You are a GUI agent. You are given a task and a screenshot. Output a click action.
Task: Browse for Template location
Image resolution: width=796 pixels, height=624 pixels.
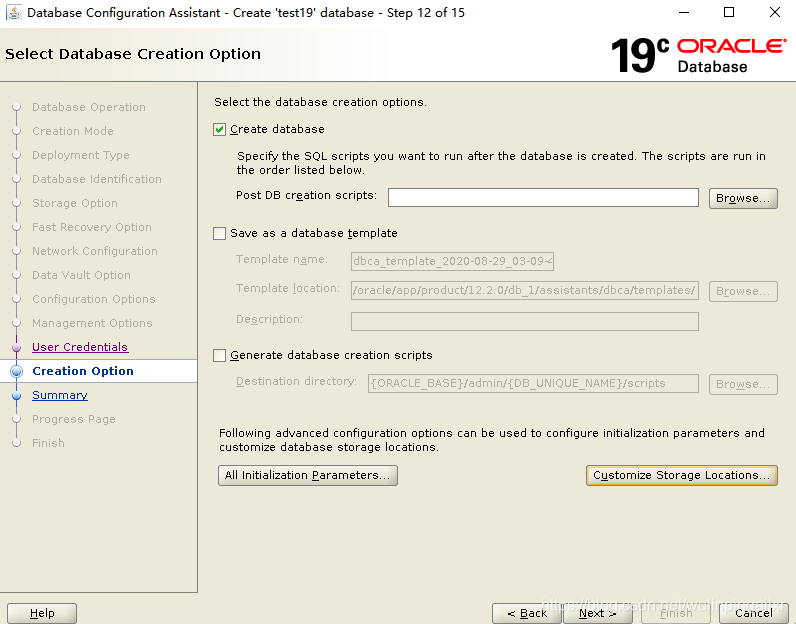pyautogui.click(x=743, y=291)
